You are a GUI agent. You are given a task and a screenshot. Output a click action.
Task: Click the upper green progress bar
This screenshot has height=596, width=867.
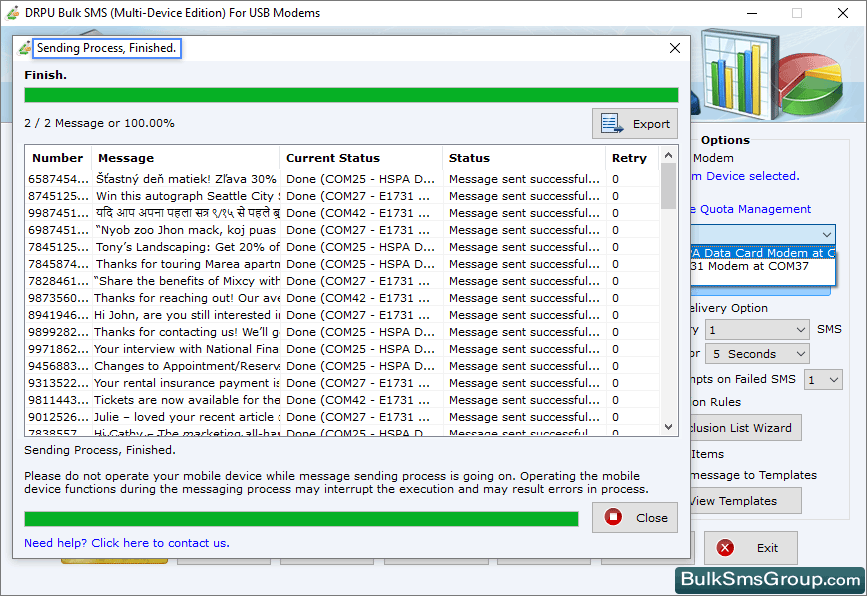(x=351, y=95)
